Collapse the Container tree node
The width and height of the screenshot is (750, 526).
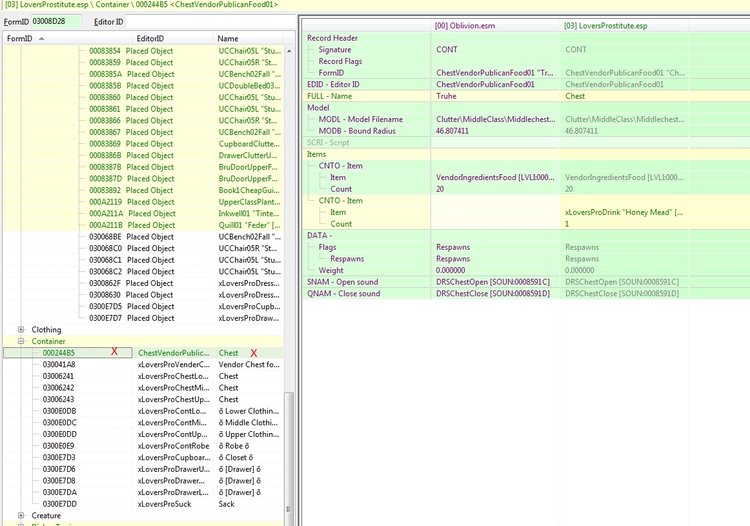pos(21,341)
